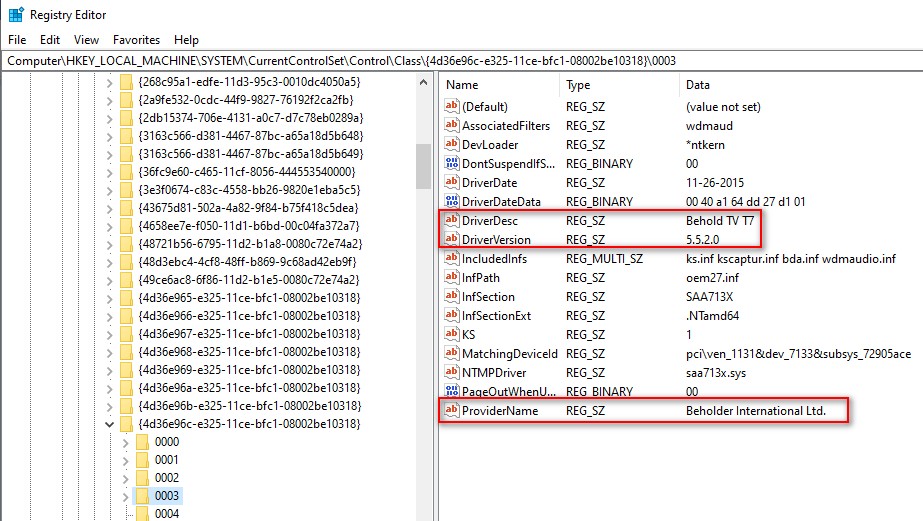This screenshot has height=521, width=923.
Task: Click the DriverDate string value icon
Action: click(x=451, y=183)
